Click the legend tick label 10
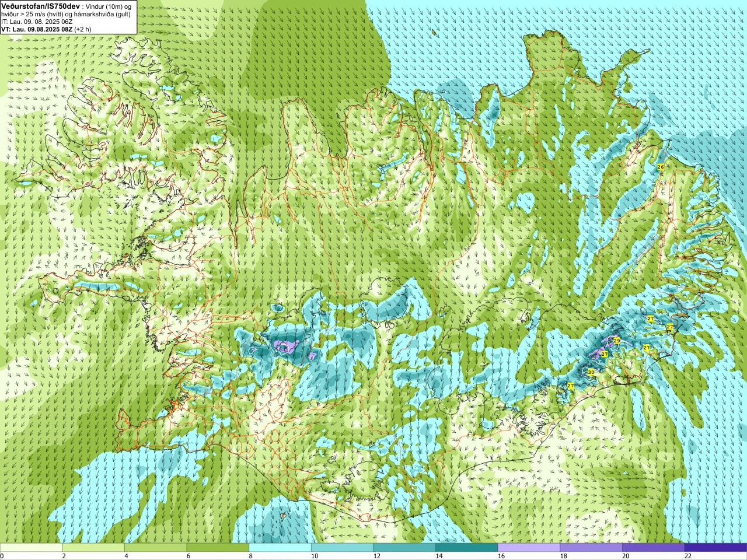Screen dimensions: 747x560 click(315, 556)
